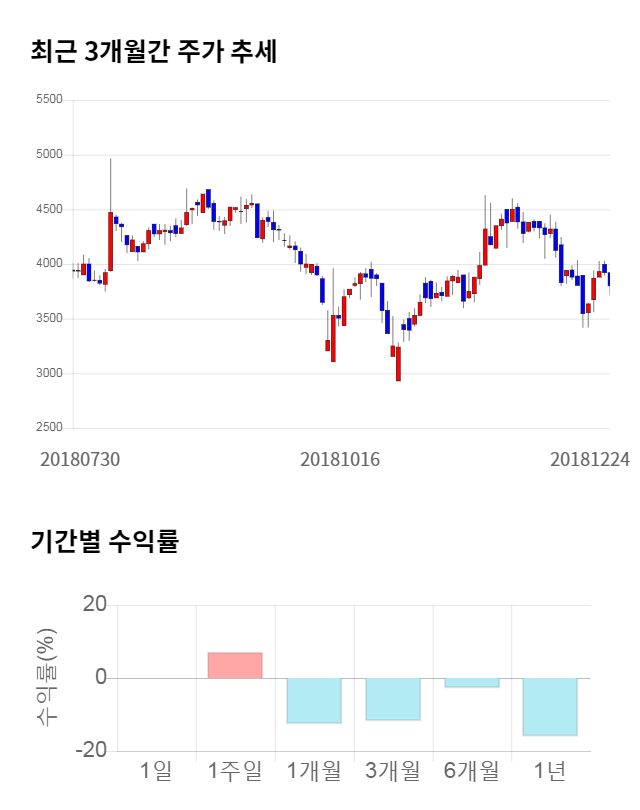Click the 1주일 x-axis label
640x810 pixels.
point(234,771)
